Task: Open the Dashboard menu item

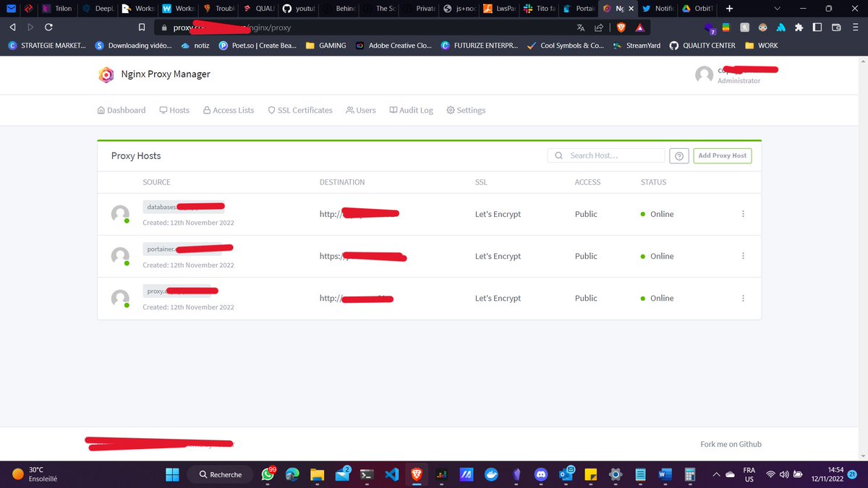Action: 121,111
